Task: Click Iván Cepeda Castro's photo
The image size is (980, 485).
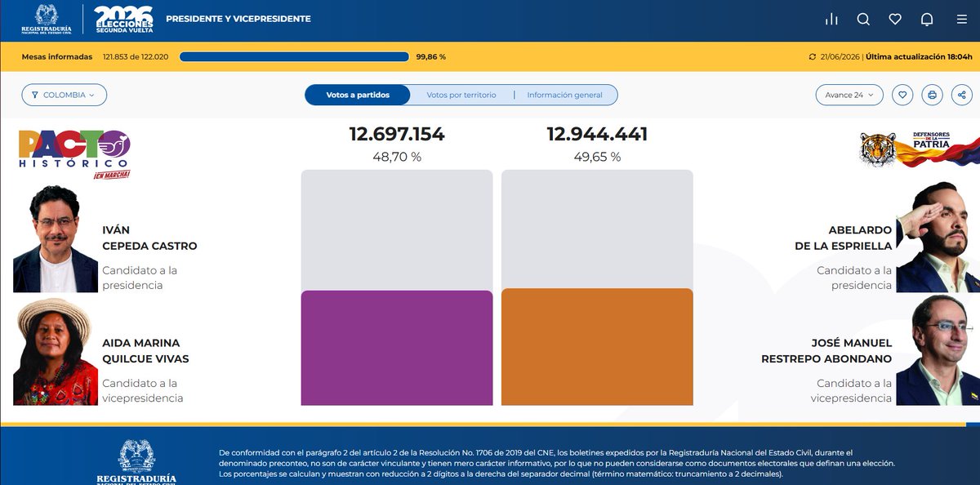Action: pos(56,238)
